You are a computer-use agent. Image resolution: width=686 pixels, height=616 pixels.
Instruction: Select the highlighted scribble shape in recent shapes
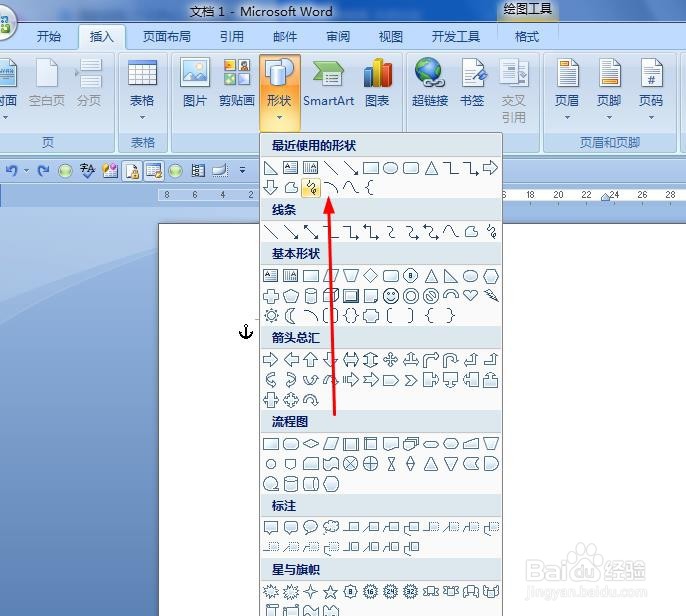[311, 188]
